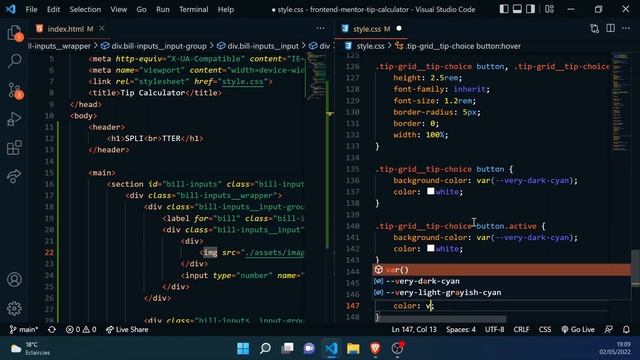This screenshot has height=360, width=640.
Task: Close the index.html tab
Action: (x=102, y=28)
